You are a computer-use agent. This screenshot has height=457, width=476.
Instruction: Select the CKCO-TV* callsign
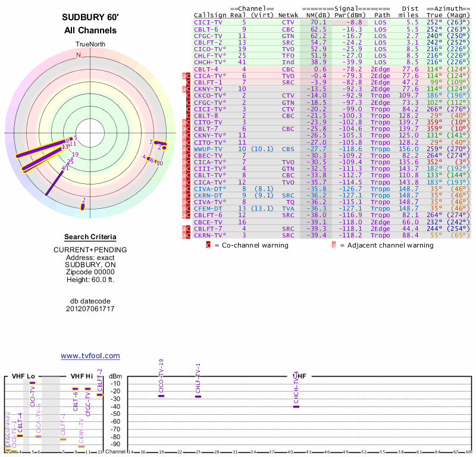[210, 96]
